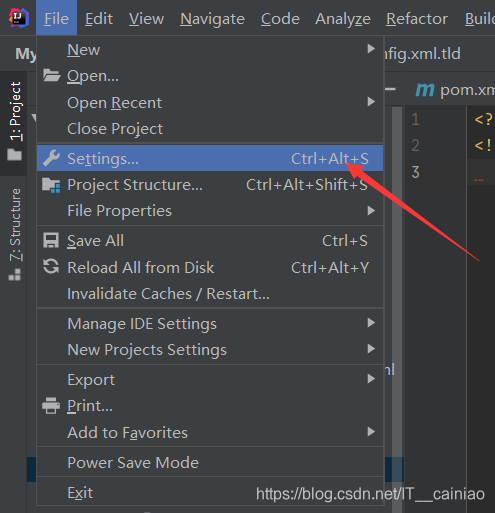This screenshot has width=495, height=513.
Task: Click the printer icon beside Print...
Action: pos(51,405)
